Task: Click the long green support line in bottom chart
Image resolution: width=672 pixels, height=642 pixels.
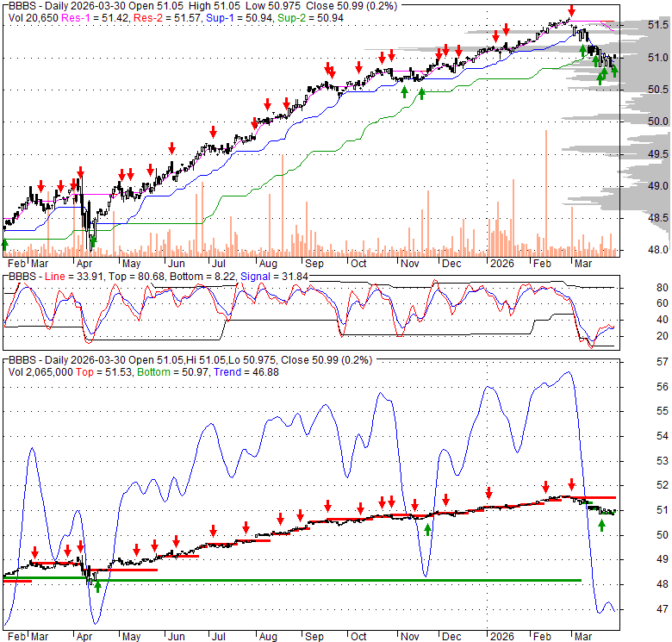Action: point(292,580)
